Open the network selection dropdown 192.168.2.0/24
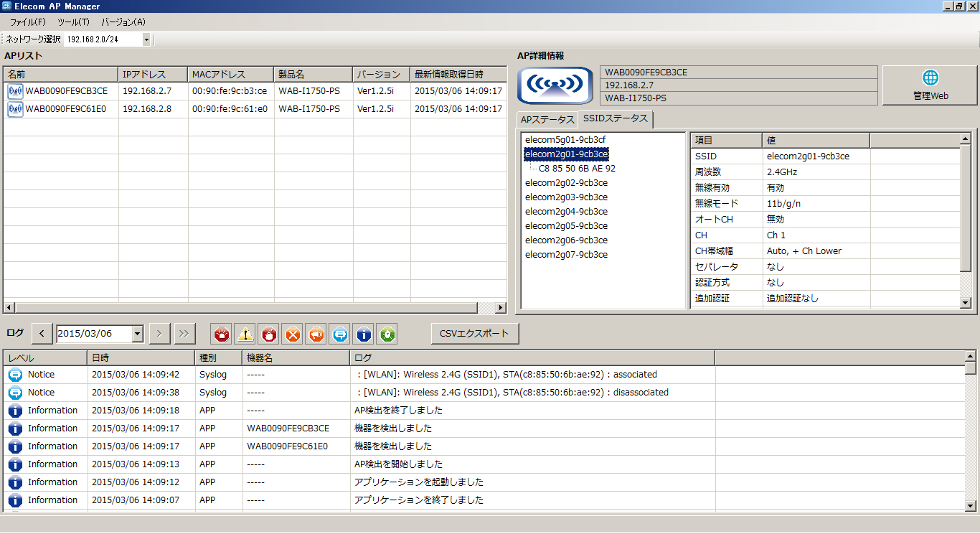Screen dimensions: 980x534 (x=146, y=39)
